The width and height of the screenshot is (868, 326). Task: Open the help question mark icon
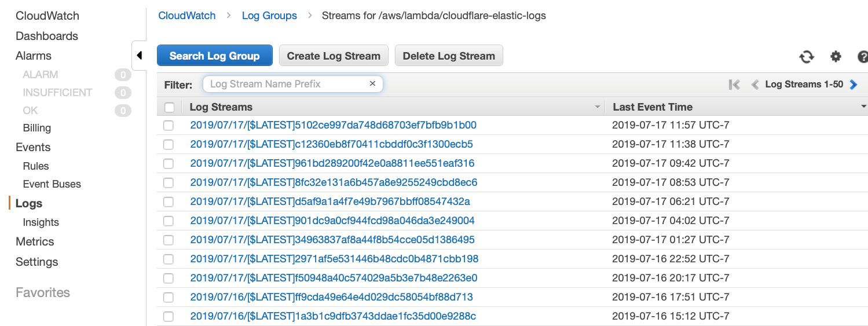pos(862,57)
